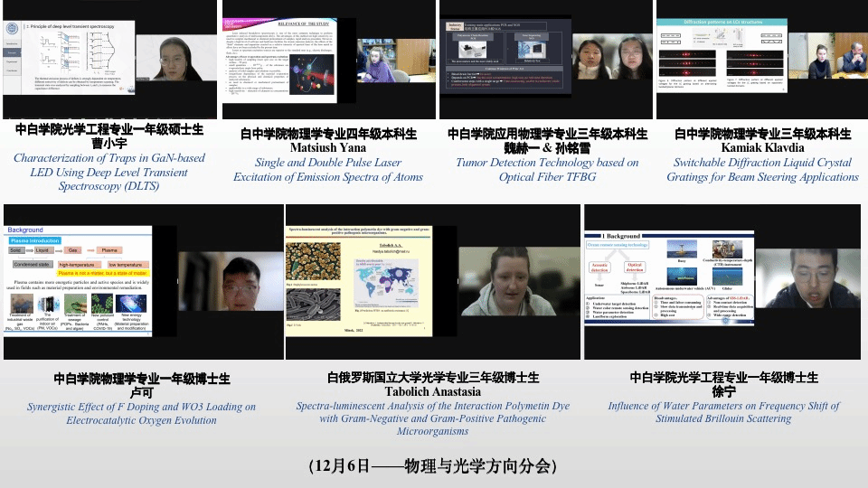Click the '12月6日——物理与光学方向分会' footer caption

[x=432, y=466]
